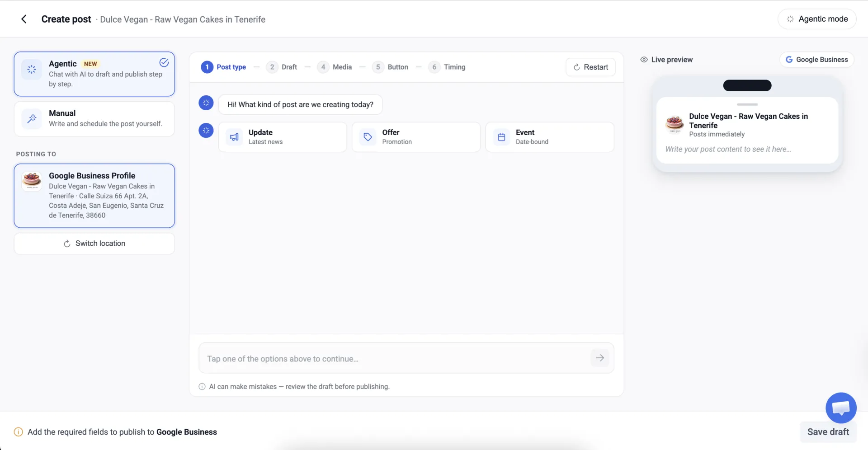
Task: Click the tag icon on Offer
Action: pos(368,137)
